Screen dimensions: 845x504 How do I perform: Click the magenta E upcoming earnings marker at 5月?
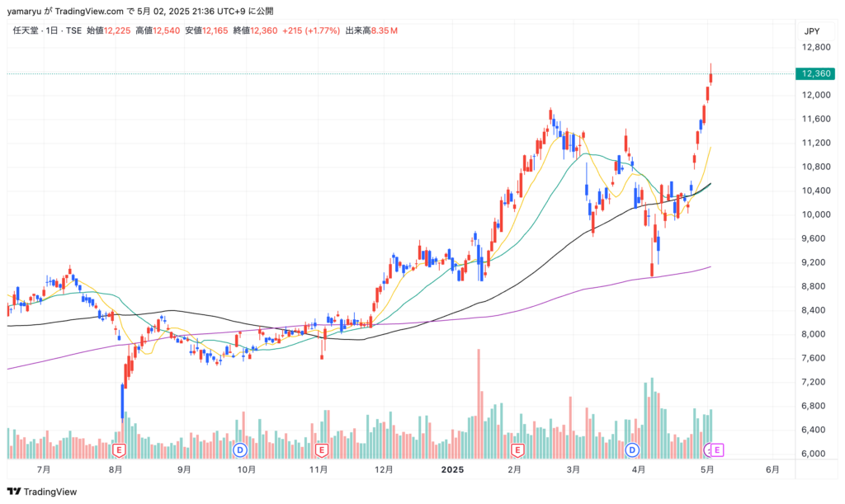[x=717, y=450]
